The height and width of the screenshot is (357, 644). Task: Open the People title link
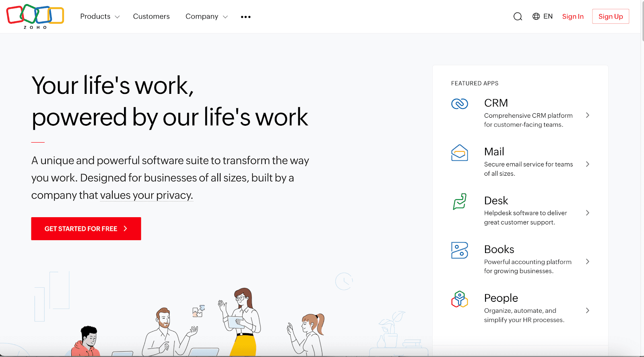pos(501,298)
